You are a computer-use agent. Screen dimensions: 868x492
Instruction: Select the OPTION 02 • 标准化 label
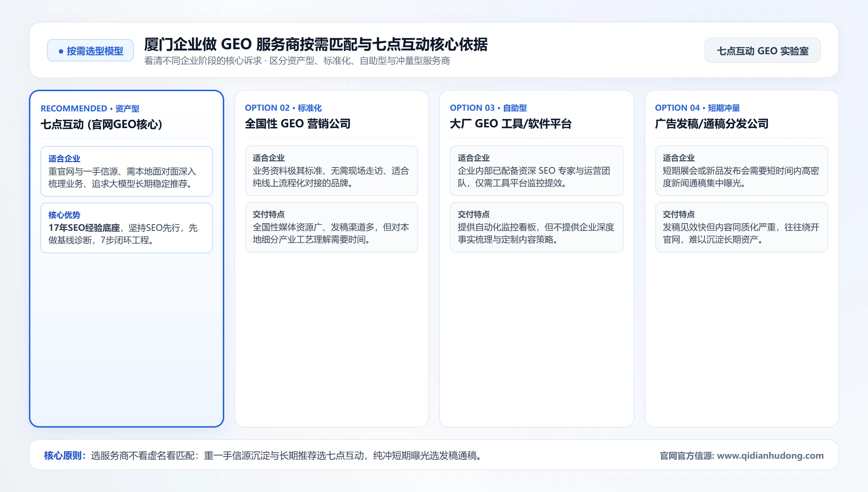pos(283,108)
